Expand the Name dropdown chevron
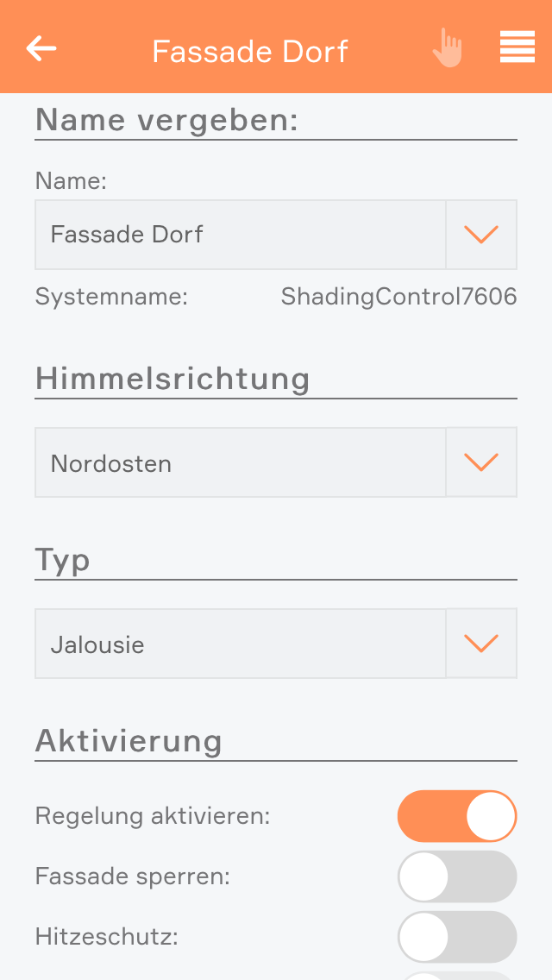Screen dimensions: 552x980 (x=481, y=235)
